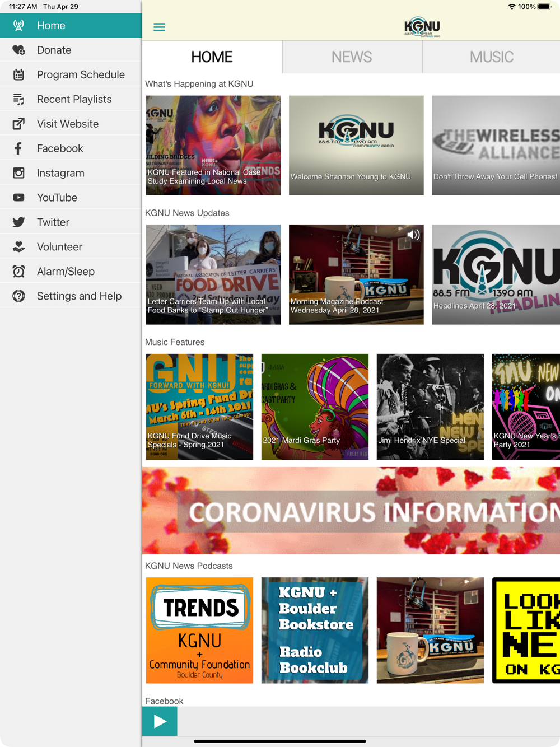Tap Thu Apr 29 date in status bar
The image size is (560, 747).
[x=60, y=7]
